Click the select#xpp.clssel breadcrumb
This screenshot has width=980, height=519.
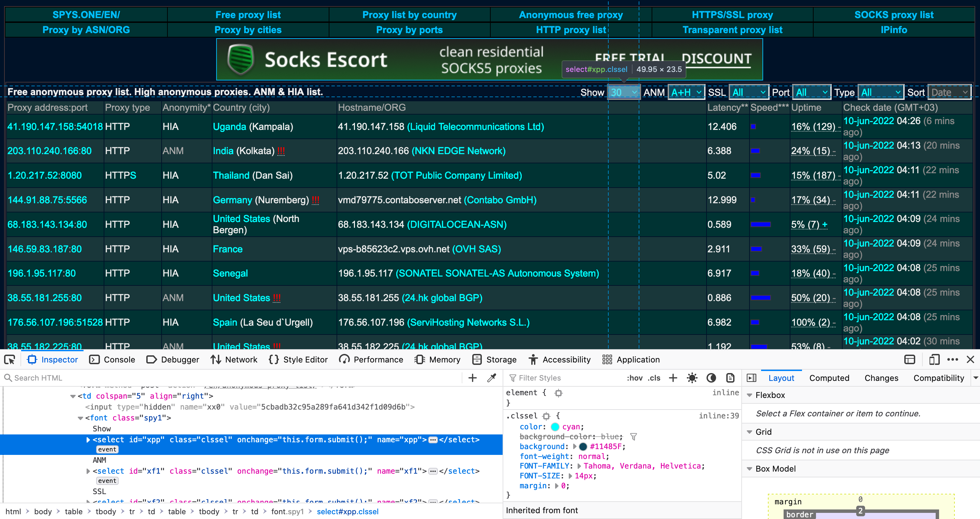pos(347,511)
